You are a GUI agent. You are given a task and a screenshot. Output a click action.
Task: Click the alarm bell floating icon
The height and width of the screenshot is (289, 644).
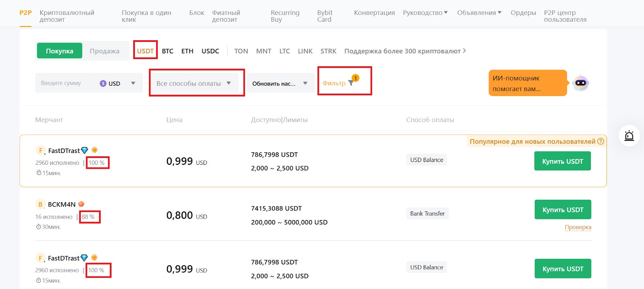629,135
